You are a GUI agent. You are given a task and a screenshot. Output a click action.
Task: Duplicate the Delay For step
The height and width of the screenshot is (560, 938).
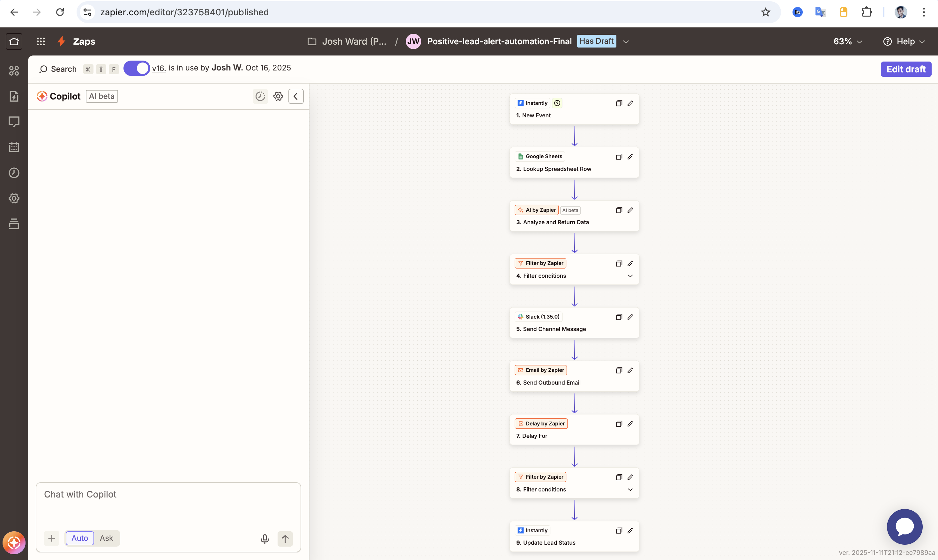click(x=619, y=424)
